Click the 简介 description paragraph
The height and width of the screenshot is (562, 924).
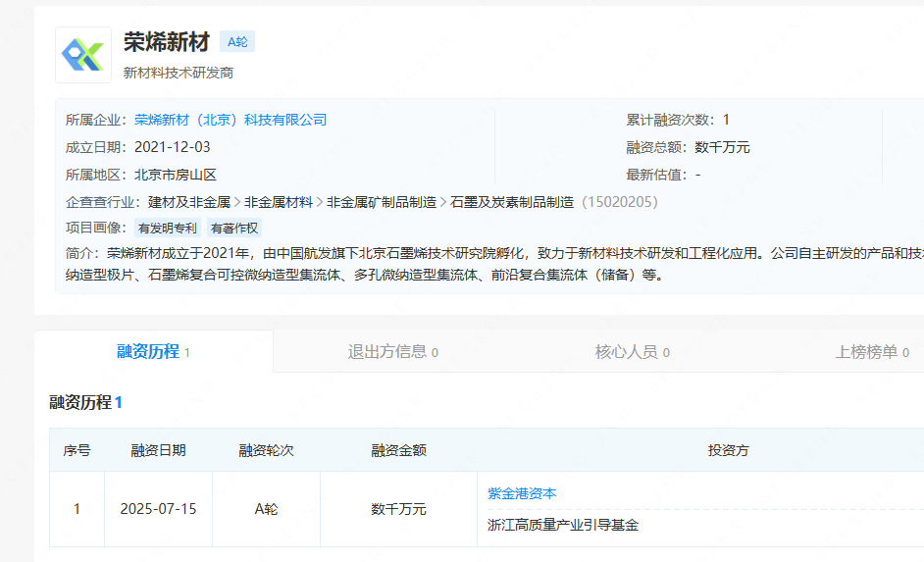(x=494, y=264)
